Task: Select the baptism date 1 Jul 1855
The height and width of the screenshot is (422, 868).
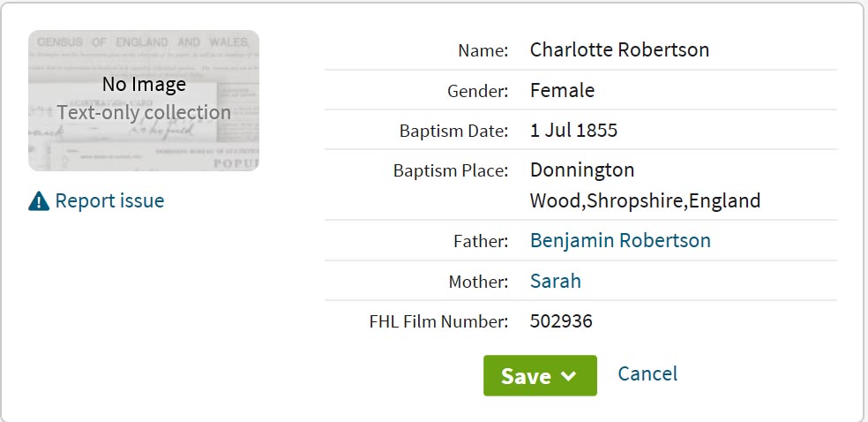Action: (573, 131)
